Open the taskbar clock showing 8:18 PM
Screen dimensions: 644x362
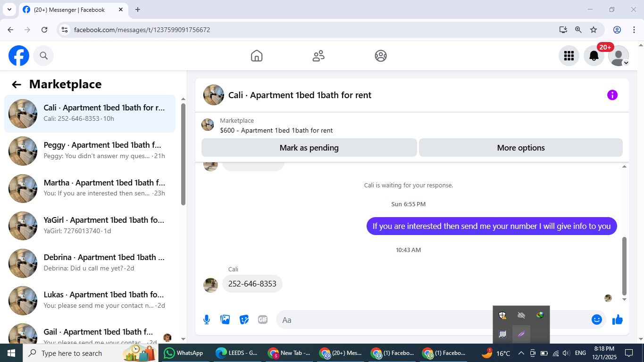point(604,353)
